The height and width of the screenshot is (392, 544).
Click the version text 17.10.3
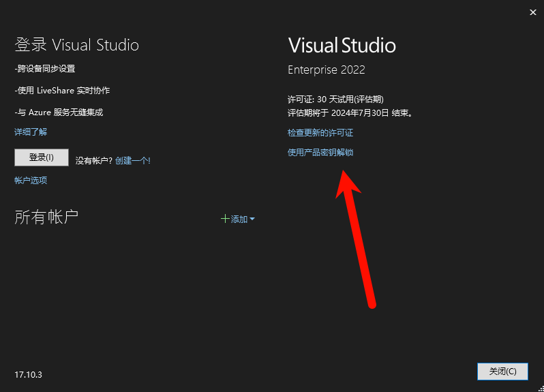point(28,375)
